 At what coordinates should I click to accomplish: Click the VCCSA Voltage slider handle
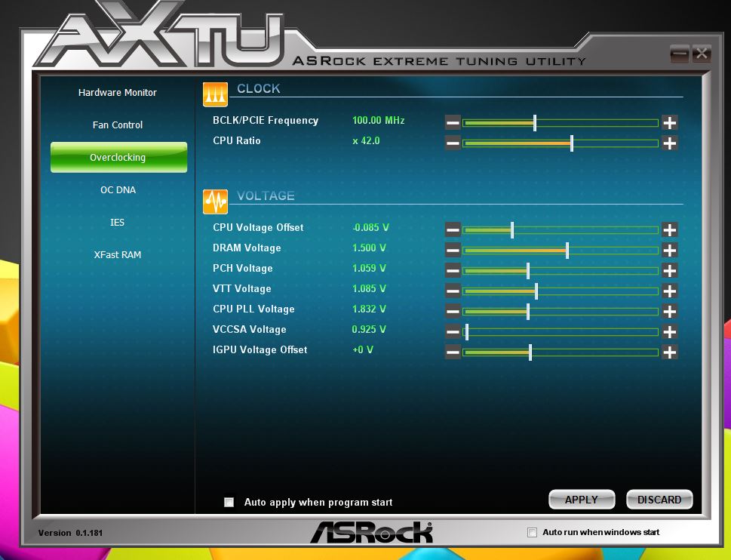pyautogui.click(x=467, y=331)
